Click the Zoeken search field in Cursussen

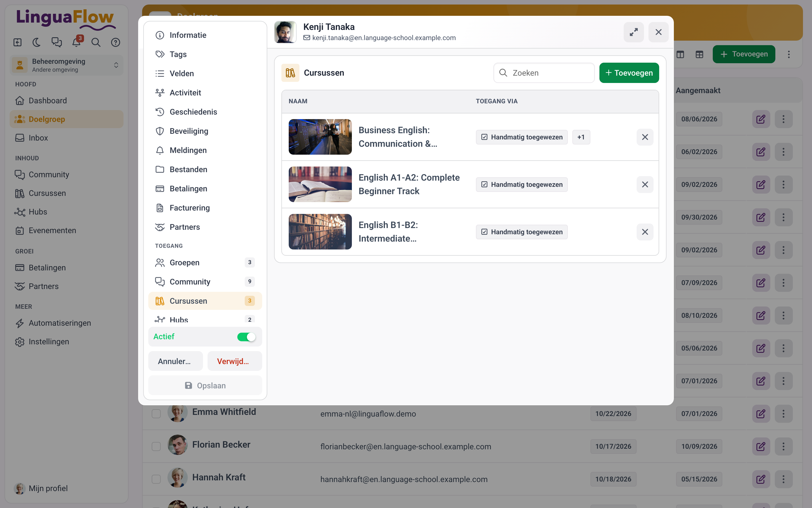pyautogui.click(x=544, y=73)
